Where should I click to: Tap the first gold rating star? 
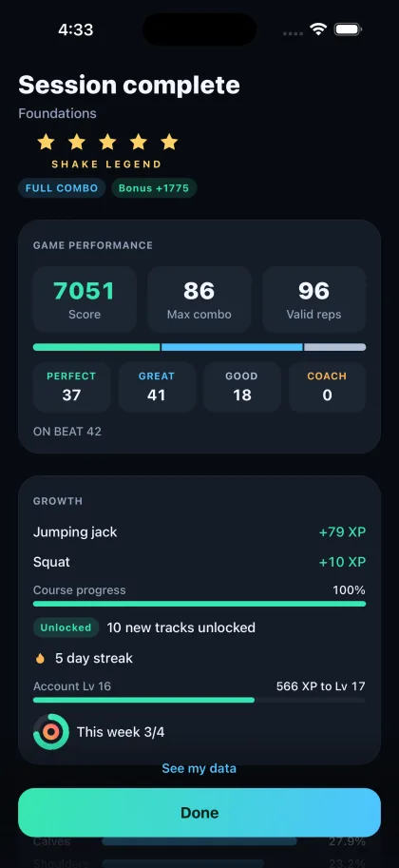pyautogui.click(x=46, y=143)
